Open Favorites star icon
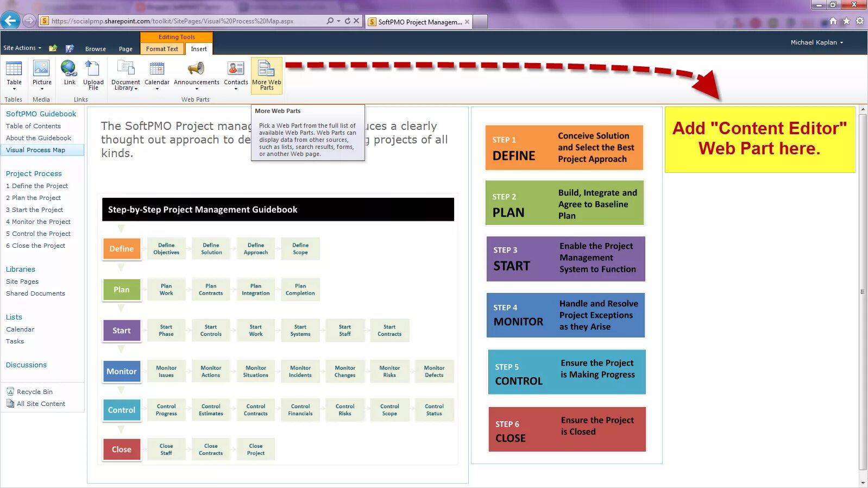Viewport: 868px width, 488px height. tap(846, 21)
